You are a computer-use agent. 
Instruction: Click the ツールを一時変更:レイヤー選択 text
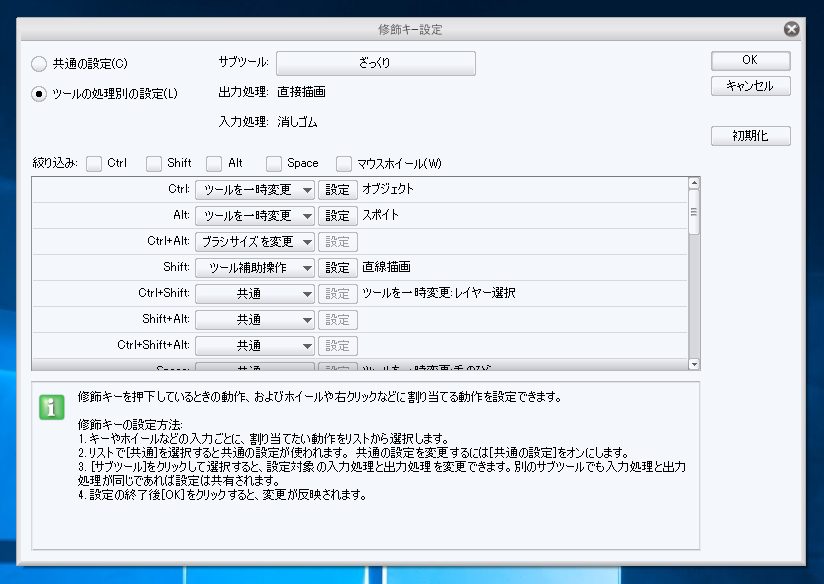tap(439, 293)
